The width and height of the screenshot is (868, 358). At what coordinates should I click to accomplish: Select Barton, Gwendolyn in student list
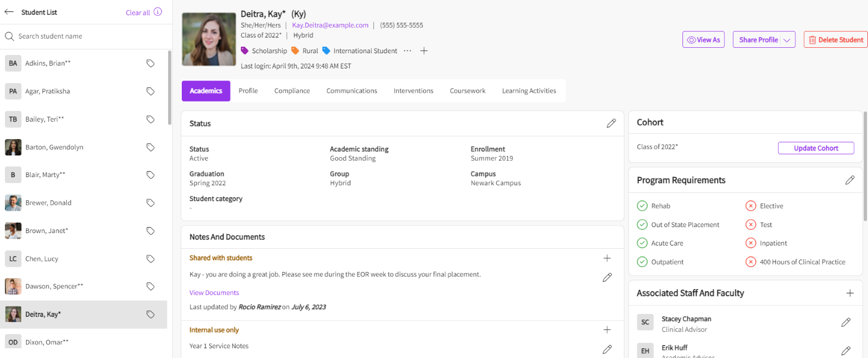pyautogui.click(x=54, y=147)
